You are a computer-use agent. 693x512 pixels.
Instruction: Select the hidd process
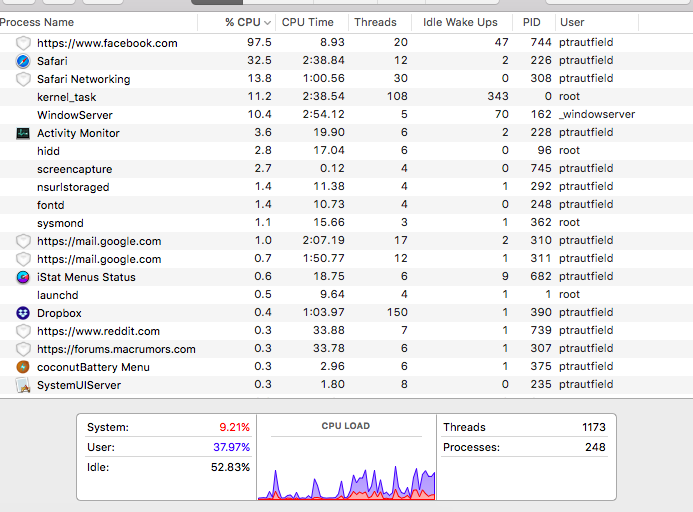(x=48, y=151)
